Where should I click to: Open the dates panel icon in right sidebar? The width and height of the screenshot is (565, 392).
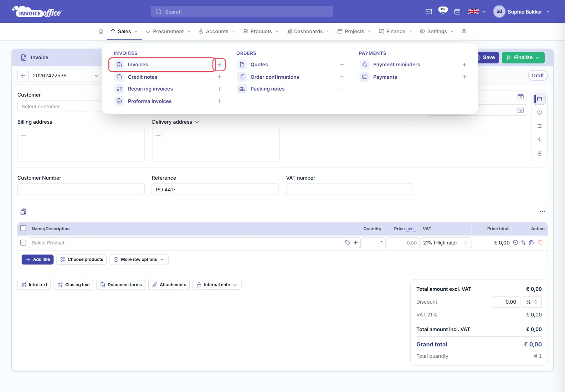tap(539, 99)
